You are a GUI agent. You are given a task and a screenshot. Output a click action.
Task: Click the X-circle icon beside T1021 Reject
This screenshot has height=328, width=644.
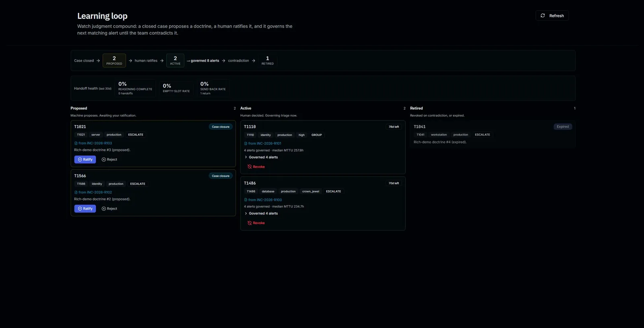[104, 160]
